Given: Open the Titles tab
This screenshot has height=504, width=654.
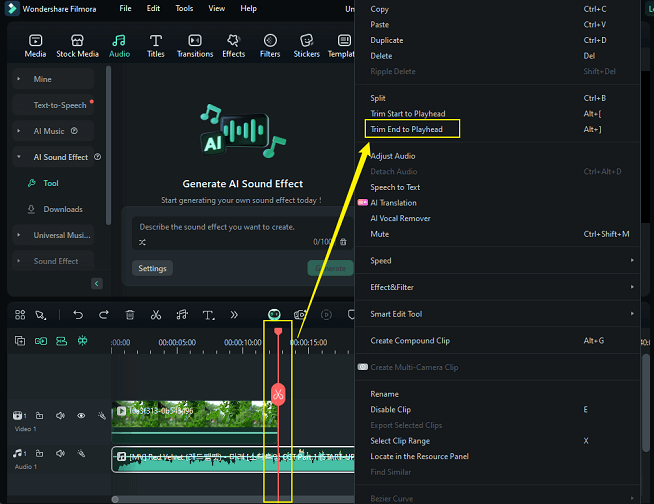Looking at the screenshot, I should tap(156, 46).
